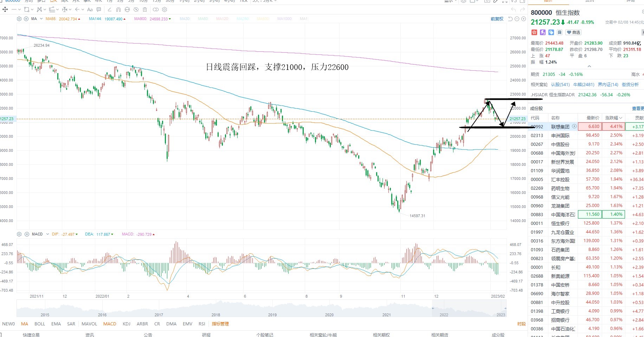Select the crosshair move tool
This screenshot has width=644, height=337.
coord(5,9)
